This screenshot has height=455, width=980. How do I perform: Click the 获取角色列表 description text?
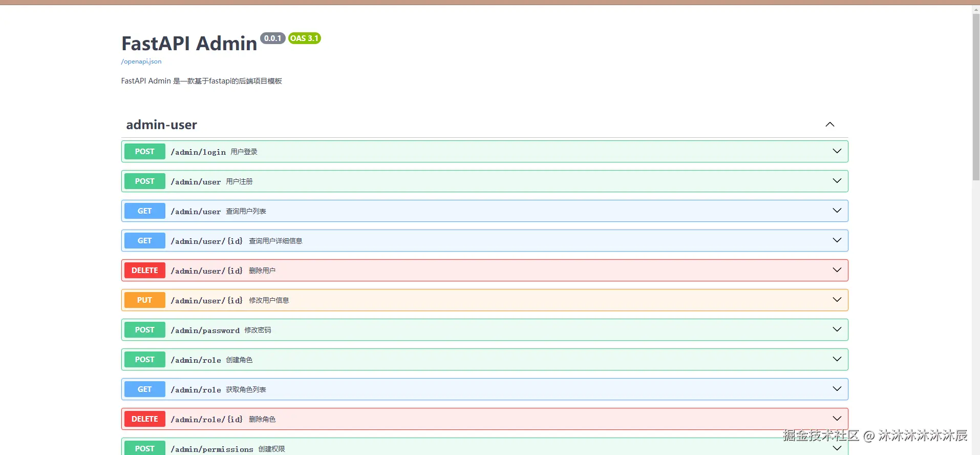(246, 389)
